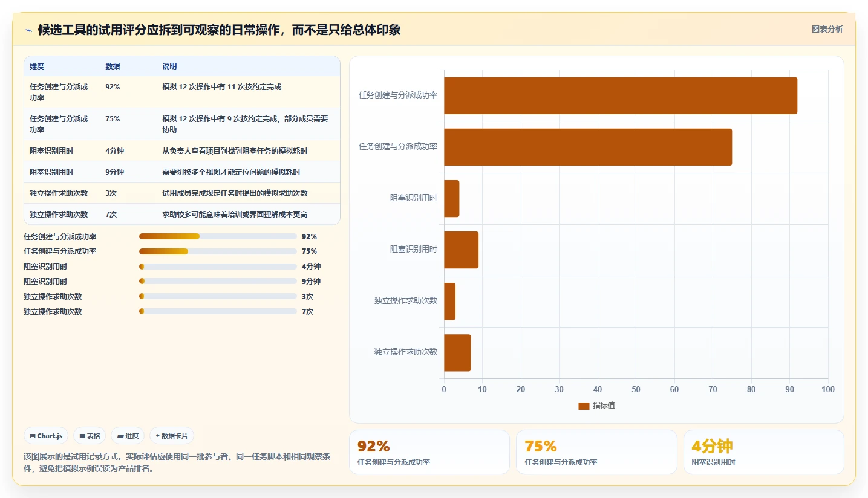Viewport: 868px width, 498px height.
Task: Click the 说明 column header
Action: tap(169, 66)
